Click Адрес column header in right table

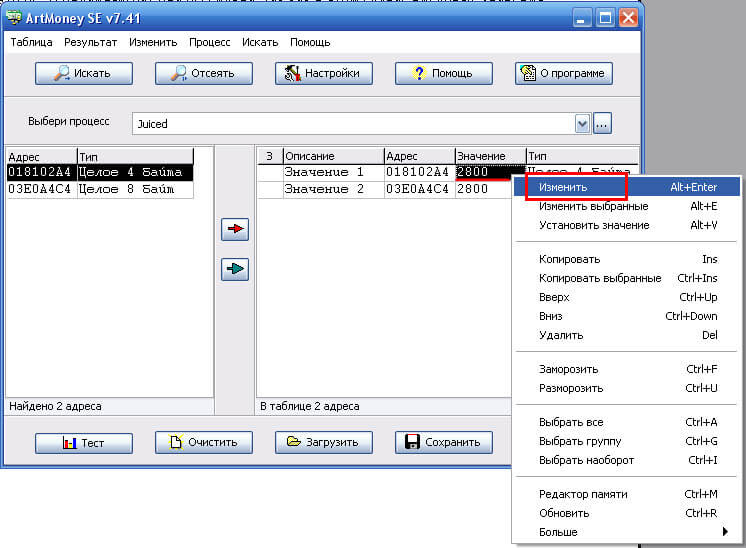coord(419,156)
